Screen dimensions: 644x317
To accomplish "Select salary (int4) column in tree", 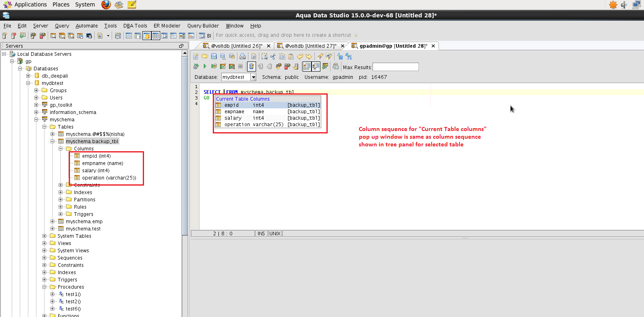I will (95, 171).
